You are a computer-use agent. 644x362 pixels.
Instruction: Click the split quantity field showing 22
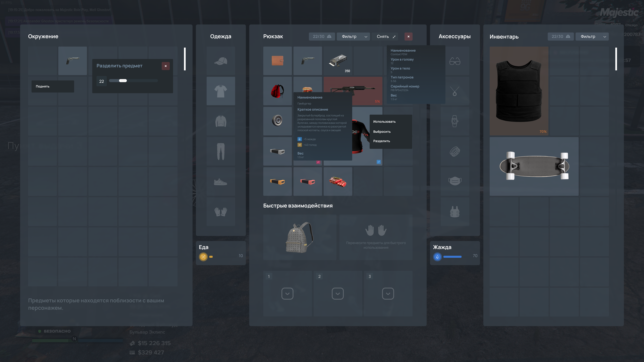tap(101, 81)
